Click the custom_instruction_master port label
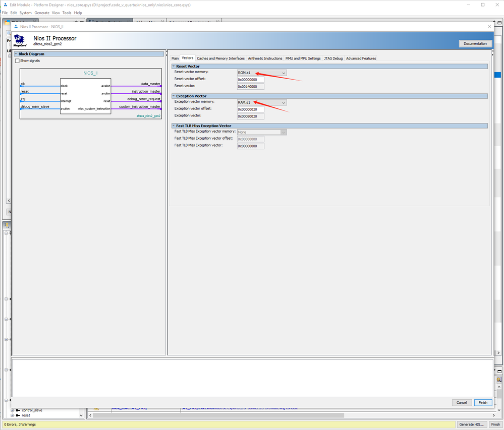Screen dimensions: 504x430 tap(140, 106)
